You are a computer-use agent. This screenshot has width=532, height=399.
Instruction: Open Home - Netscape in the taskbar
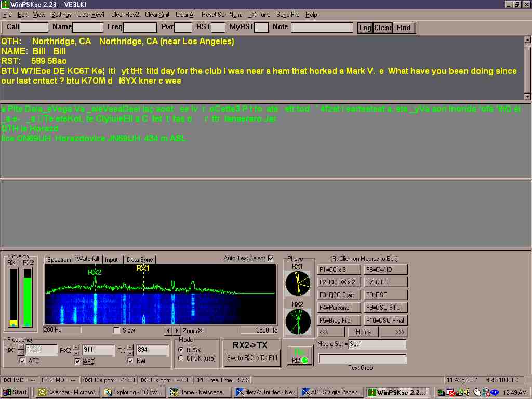(x=200, y=393)
